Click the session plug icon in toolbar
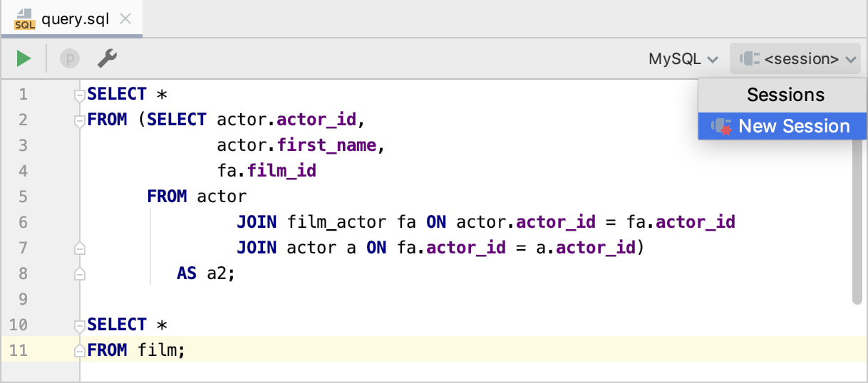868x383 pixels. (750, 59)
